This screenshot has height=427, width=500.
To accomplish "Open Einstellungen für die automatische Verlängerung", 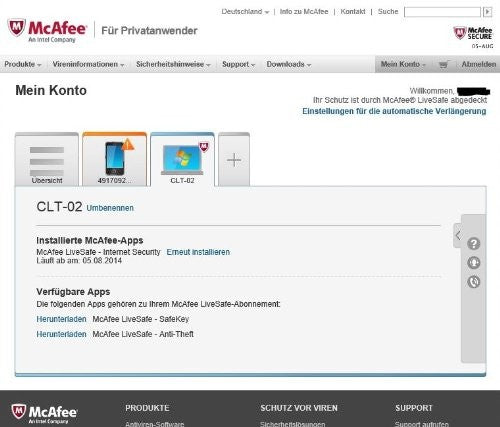I will coord(394,111).
